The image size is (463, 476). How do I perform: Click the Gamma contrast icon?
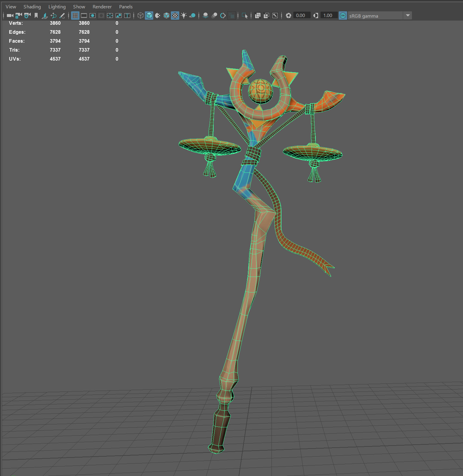point(316,16)
